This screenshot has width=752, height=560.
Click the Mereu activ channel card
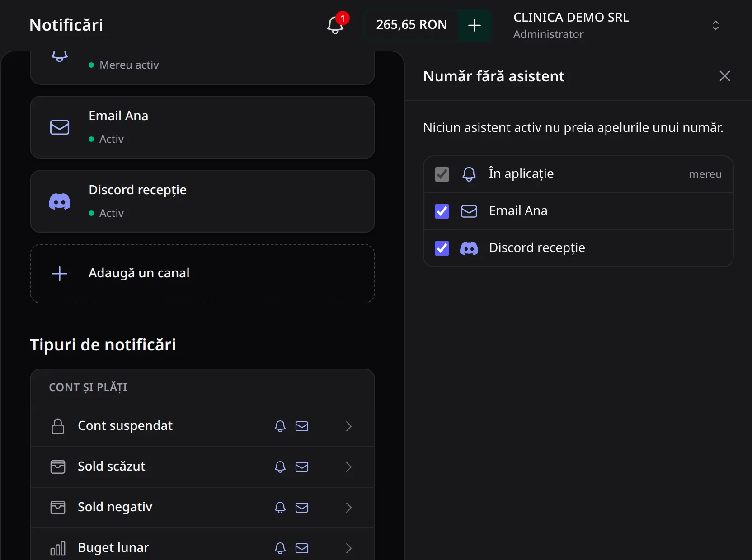click(202, 68)
